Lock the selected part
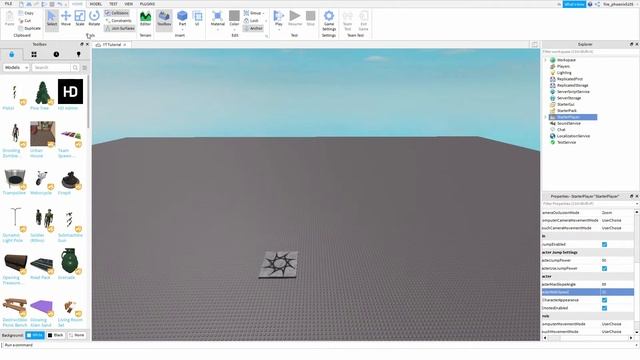 [x=251, y=20]
